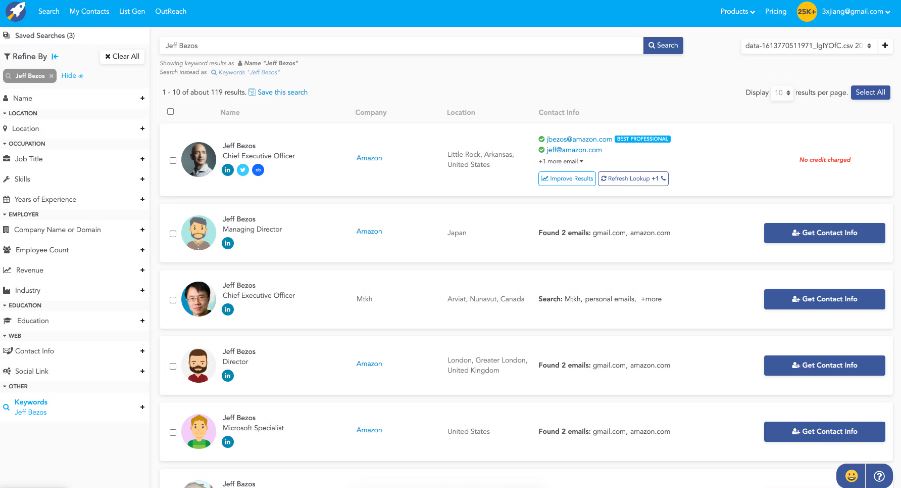
Task: Click Refresh Lookup +1 button
Action: (633, 179)
